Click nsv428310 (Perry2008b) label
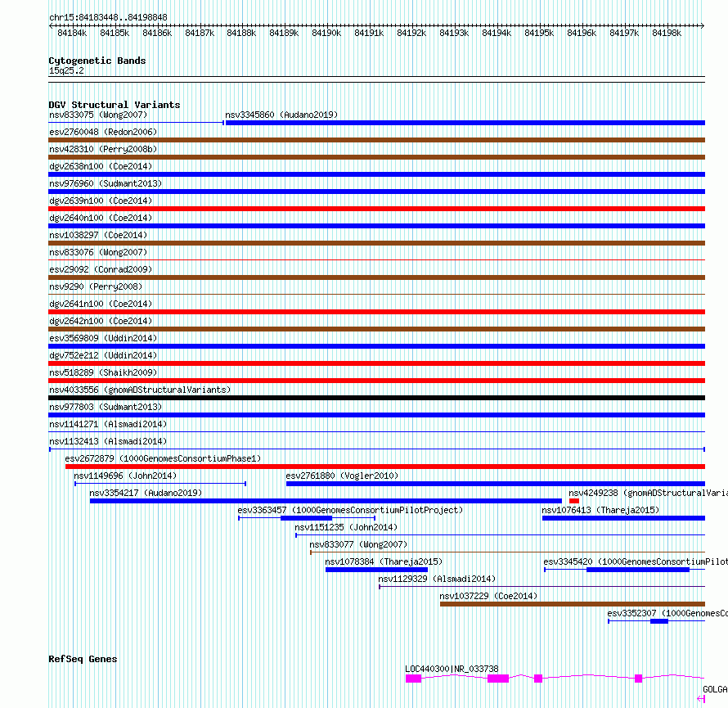This screenshot has width=728, height=708. 103,149
